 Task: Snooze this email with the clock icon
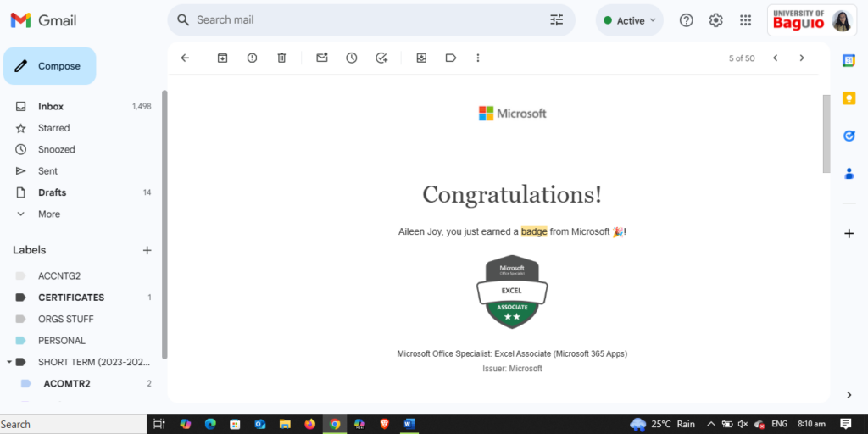[x=351, y=58]
